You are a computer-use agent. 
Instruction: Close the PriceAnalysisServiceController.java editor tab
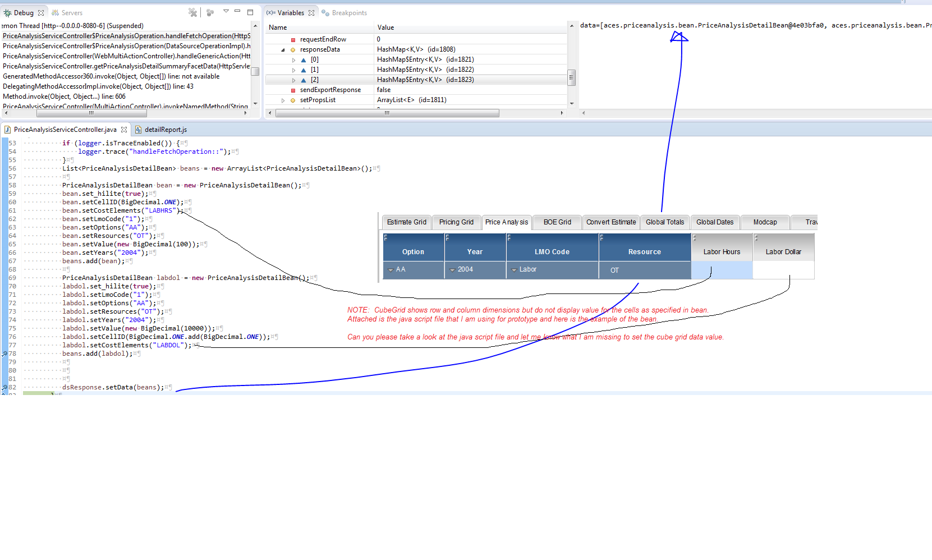click(124, 130)
